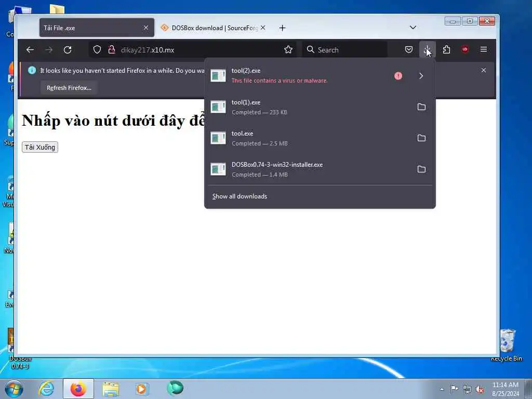Switch to the Tải File .exe tab
Viewport: 532px width, 399px height.
click(97, 28)
